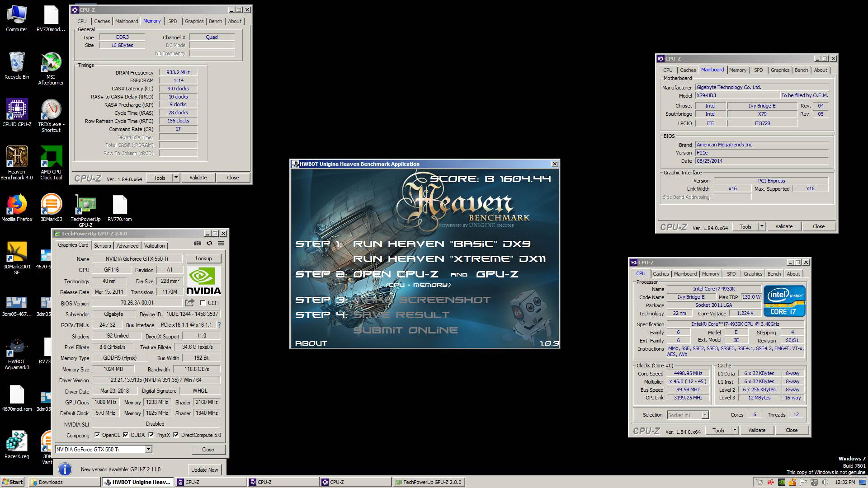Open the GPU selection dropdown in GPU-Z
This screenshot has width=868, height=488.
click(x=148, y=449)
